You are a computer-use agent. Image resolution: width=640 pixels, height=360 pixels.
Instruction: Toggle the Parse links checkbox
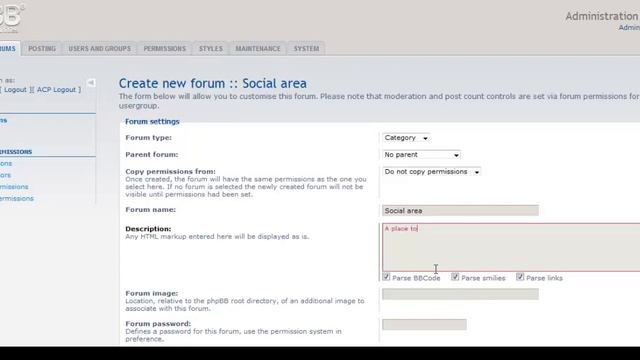520,277
